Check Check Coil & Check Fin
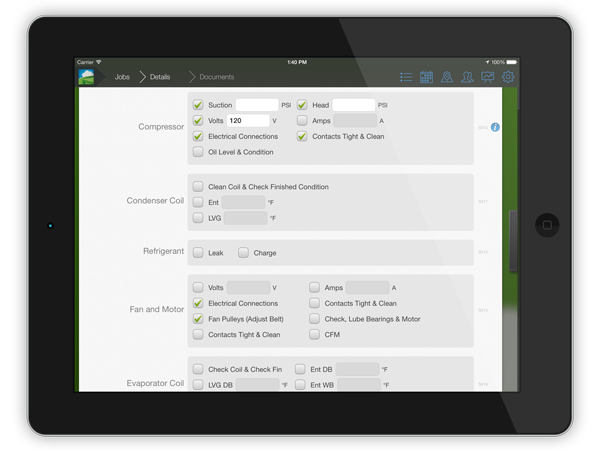Viewport: 600px width, 450px height. (198, 369)
